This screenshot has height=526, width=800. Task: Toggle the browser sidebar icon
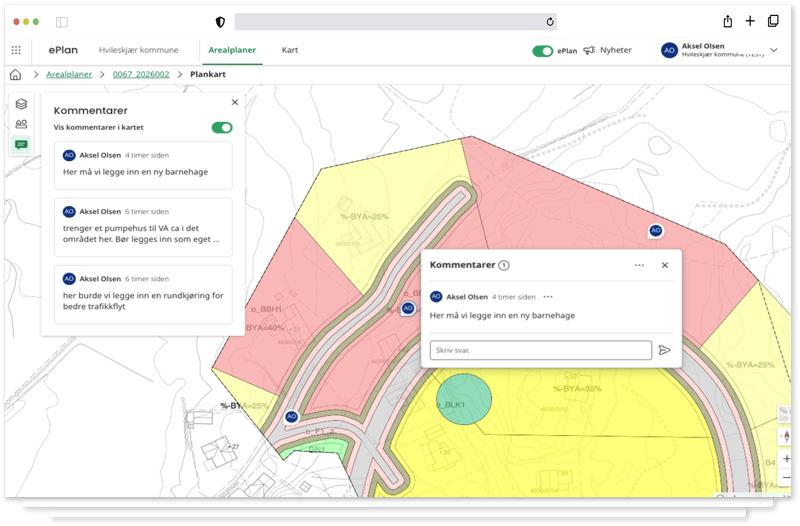point(62,22)
